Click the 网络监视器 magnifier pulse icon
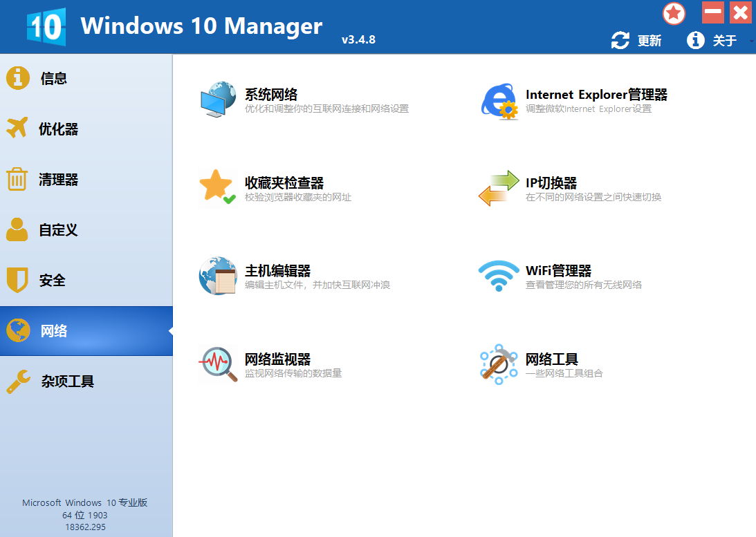The width and height of the screenshot is (756, 537). pos(219,364)
